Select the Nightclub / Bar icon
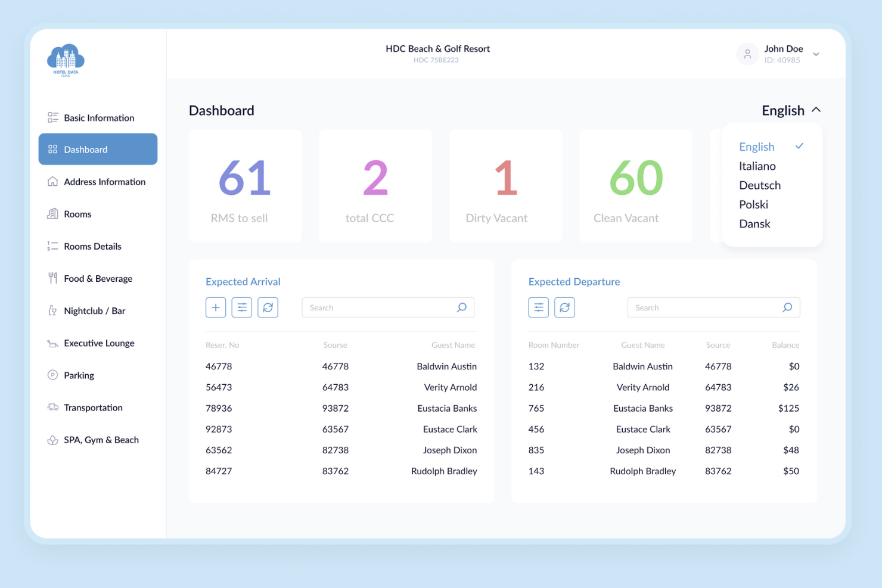The image size is (882, 588). (x=51, y=310)
